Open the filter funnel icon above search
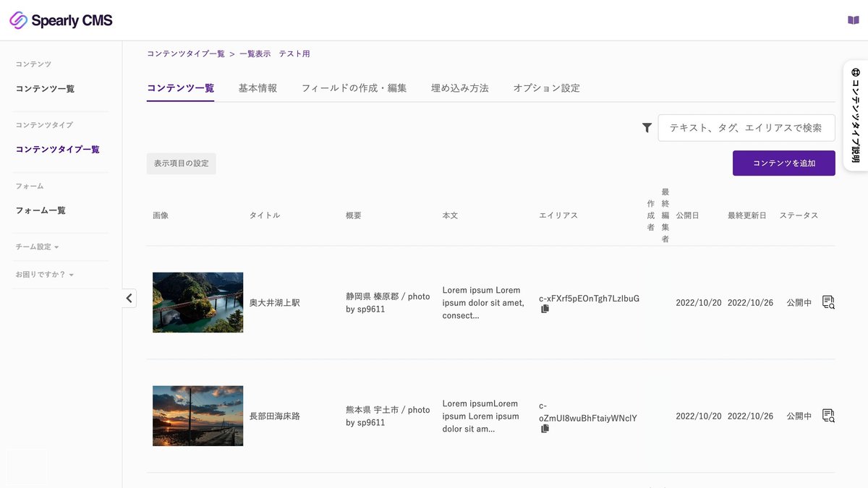This screenshot has height=488, width=868. pyautogui.click(x=647, y=127)
